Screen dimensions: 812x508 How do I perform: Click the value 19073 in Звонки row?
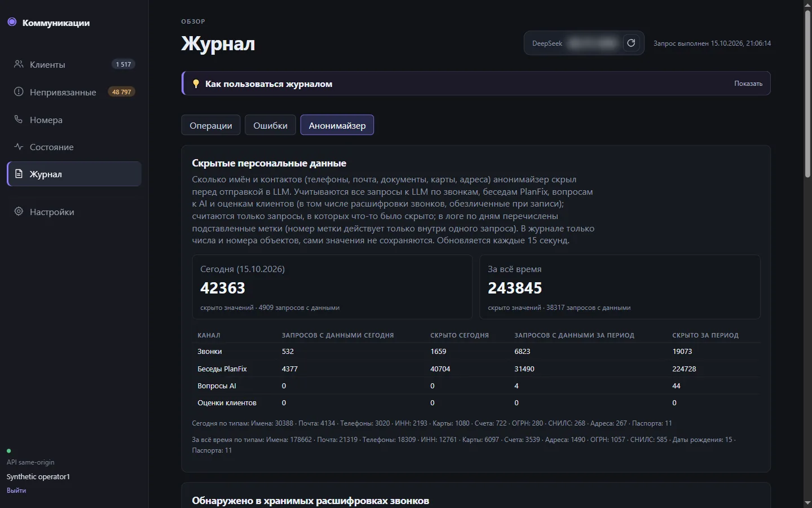pyautogui.click(x=682, y=352)
